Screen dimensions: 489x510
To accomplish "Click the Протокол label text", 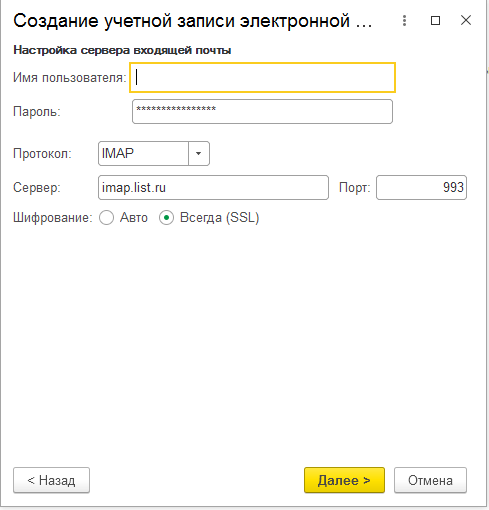I will 42,154.
